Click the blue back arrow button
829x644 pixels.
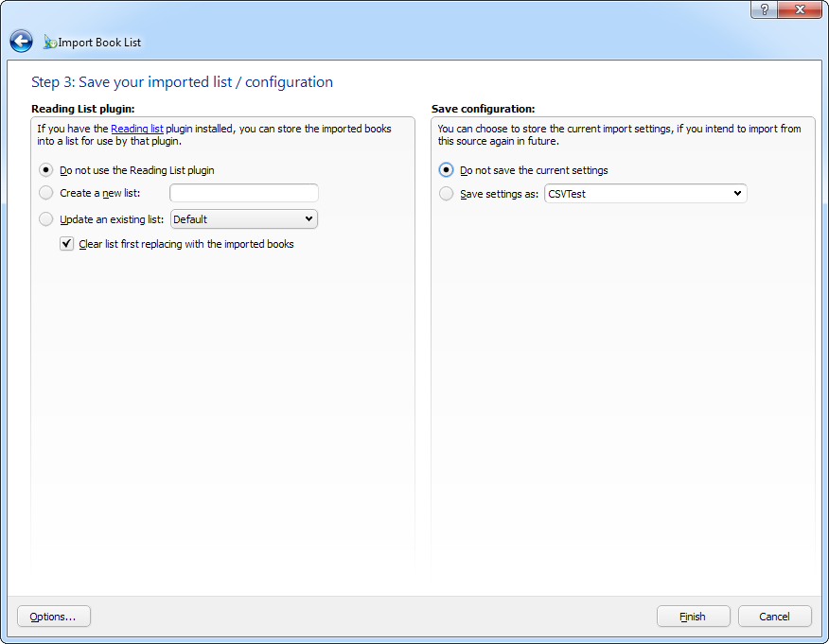coord(21,42)
